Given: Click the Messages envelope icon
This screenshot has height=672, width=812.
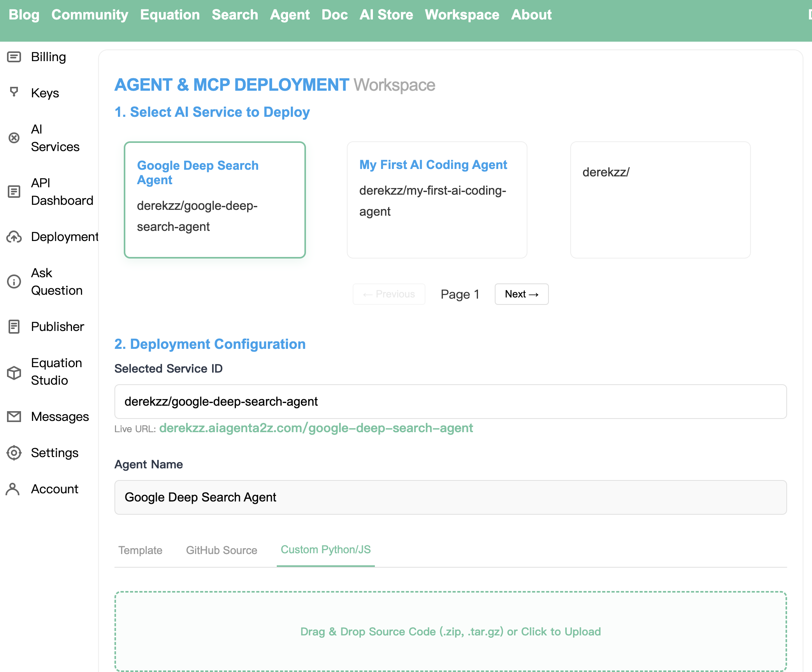Looking at the screenshot, I should (x=14, y=416).
